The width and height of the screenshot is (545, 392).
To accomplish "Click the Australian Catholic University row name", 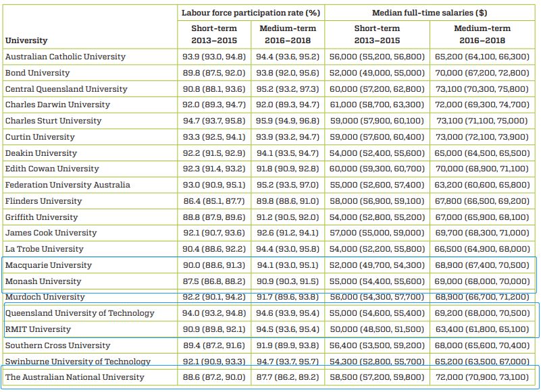I will [66, 57].
